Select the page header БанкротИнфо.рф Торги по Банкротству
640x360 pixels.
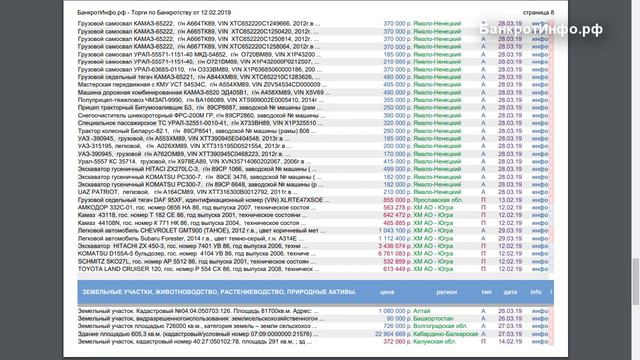(x=154, y=13)
